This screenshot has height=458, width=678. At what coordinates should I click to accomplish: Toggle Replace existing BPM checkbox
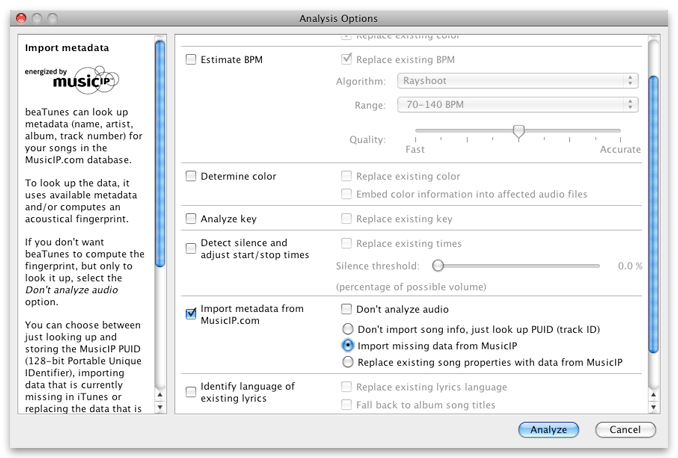[346, 59]
